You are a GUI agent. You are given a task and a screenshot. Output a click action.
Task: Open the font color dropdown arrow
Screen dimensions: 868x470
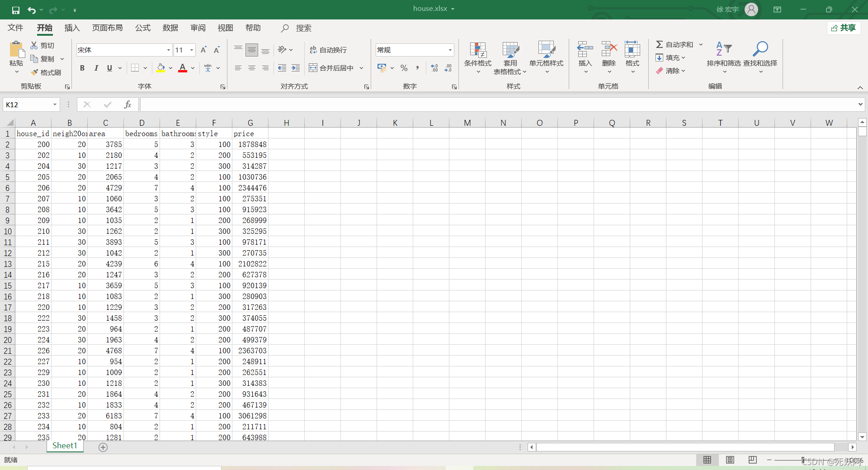coord(193,68)
